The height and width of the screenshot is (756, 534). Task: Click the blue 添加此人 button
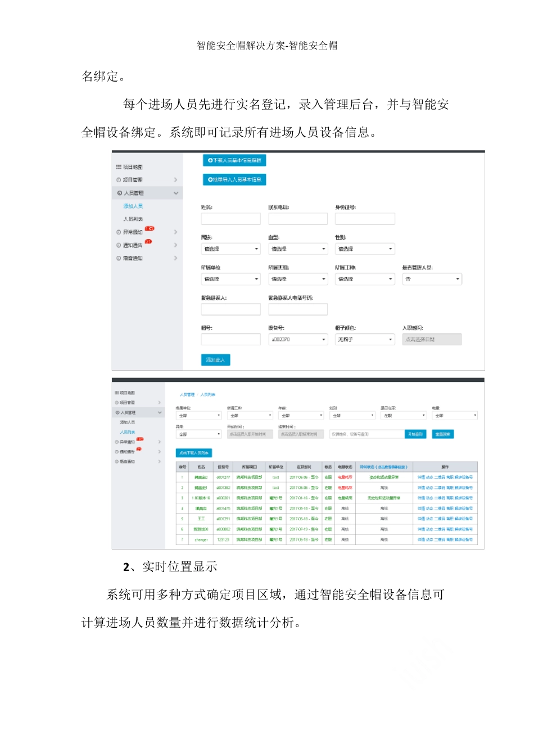pos(216,360)
